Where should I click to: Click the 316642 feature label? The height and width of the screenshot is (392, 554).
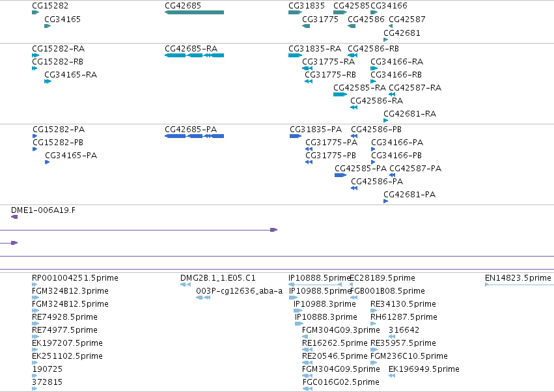[404, 330]
